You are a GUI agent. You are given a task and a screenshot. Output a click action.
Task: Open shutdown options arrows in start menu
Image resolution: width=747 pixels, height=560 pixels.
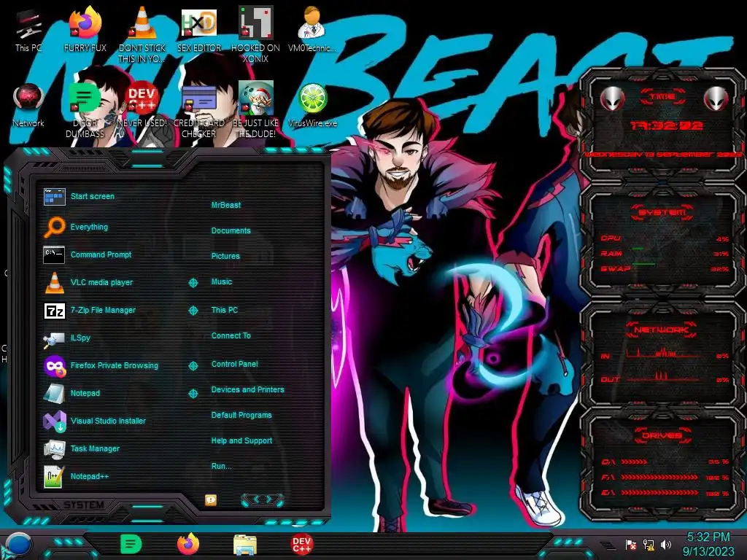pos(263,499)
